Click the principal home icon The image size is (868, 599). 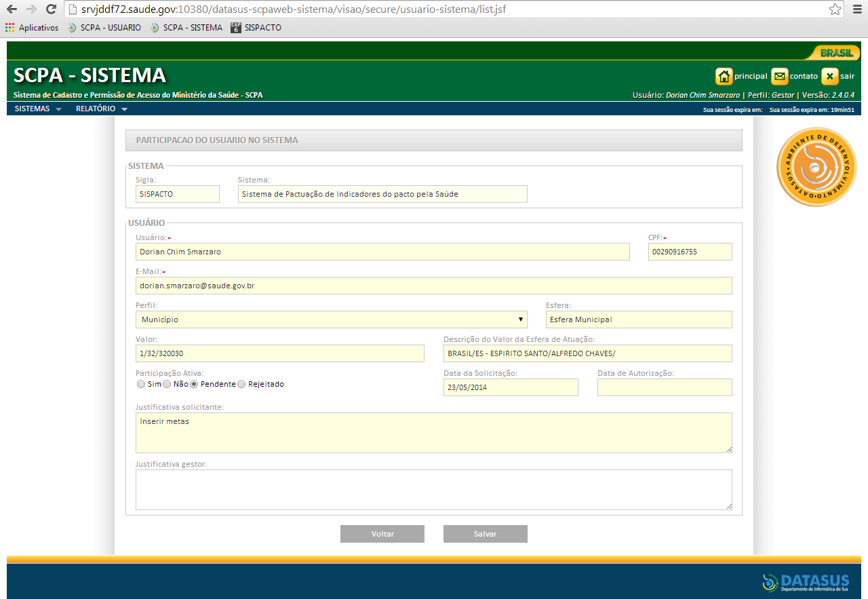click(724, 76)
